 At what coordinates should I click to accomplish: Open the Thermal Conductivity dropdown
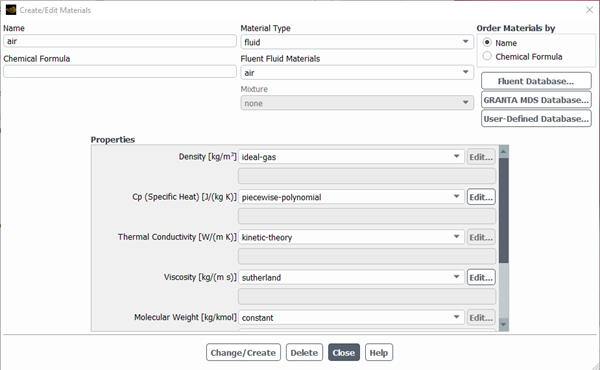point(351,237)
